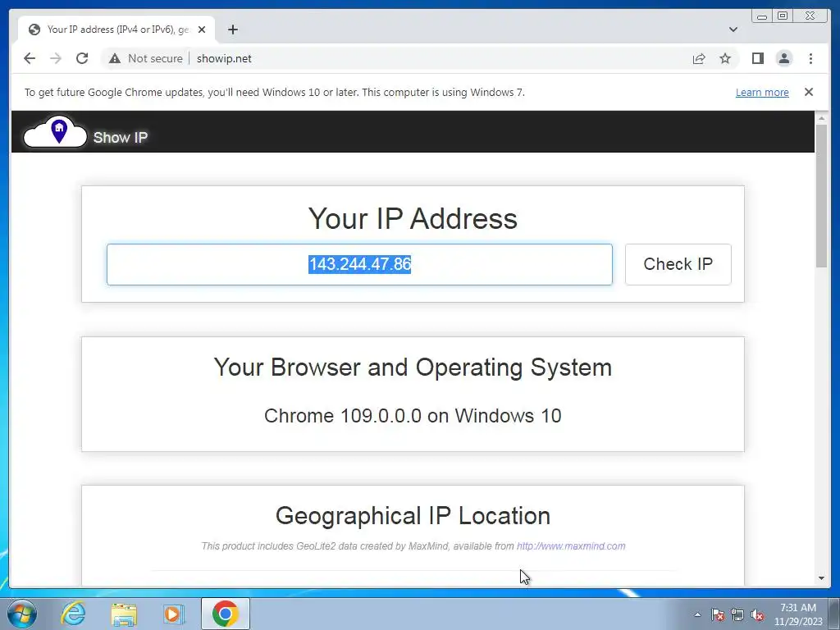Dismiss the Windows 7 update notification bar
This screenshot has width=840, height=630.
tap(809, 92)
